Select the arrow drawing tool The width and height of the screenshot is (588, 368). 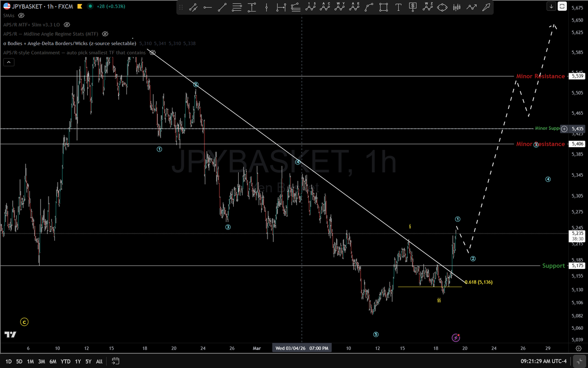[486, 7]
